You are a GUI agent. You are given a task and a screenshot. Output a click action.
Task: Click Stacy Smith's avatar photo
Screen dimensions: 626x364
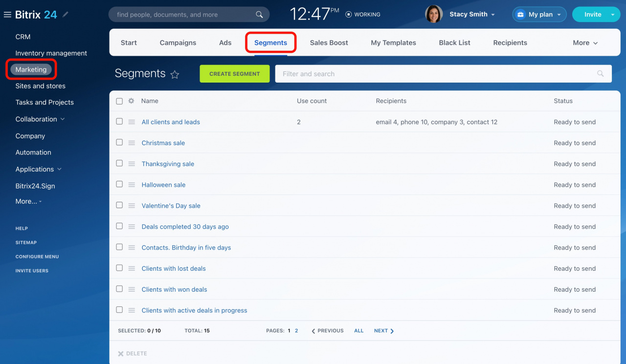(x=434, y=14)
